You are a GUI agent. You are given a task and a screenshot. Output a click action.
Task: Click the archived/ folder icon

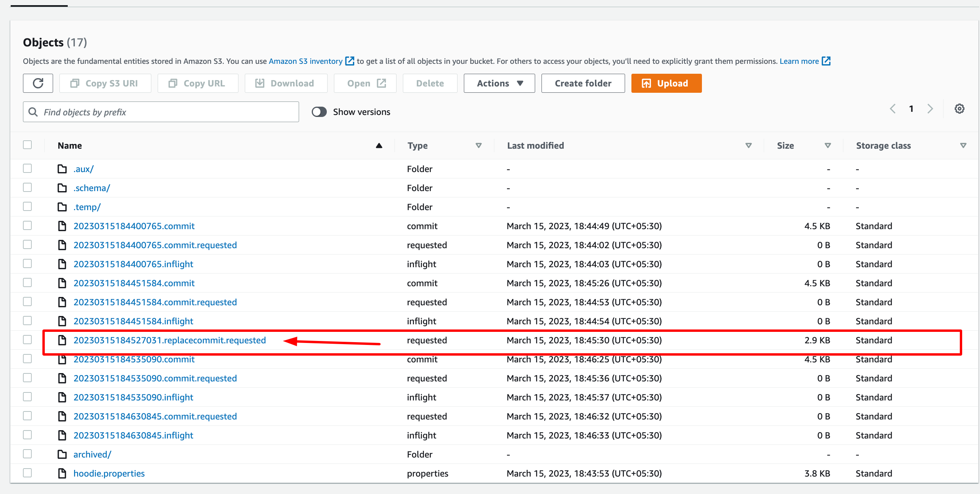pos(62,454)
